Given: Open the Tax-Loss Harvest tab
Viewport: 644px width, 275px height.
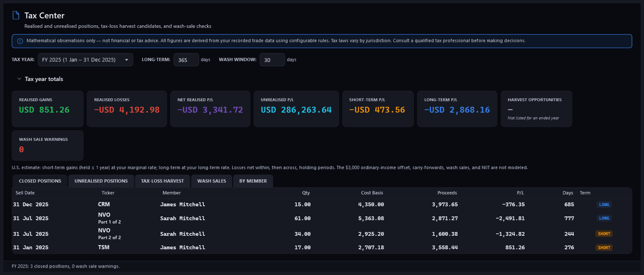Looking at the screenshot, I should [x=162, y=181].
